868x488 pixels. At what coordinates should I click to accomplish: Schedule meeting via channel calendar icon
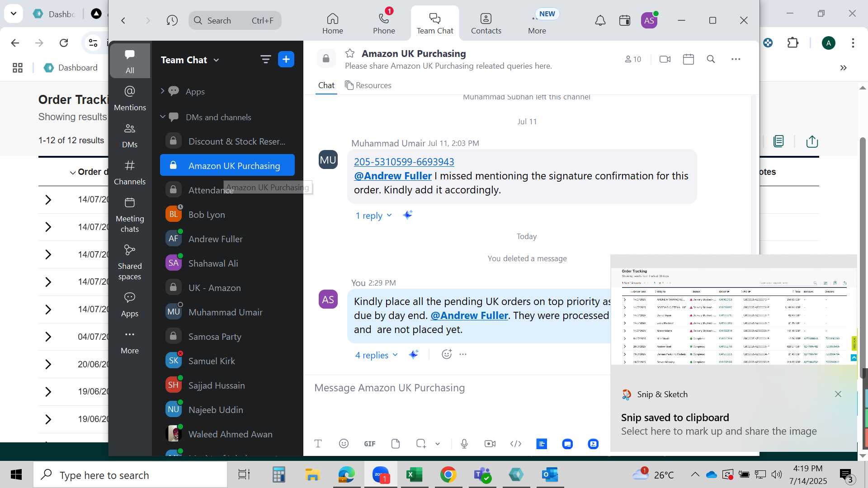(x=688, y=59)
